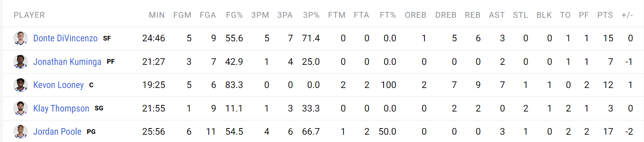Sort by 3PM column header
Viewport: 644px width, 142px height.
(260, 15)
